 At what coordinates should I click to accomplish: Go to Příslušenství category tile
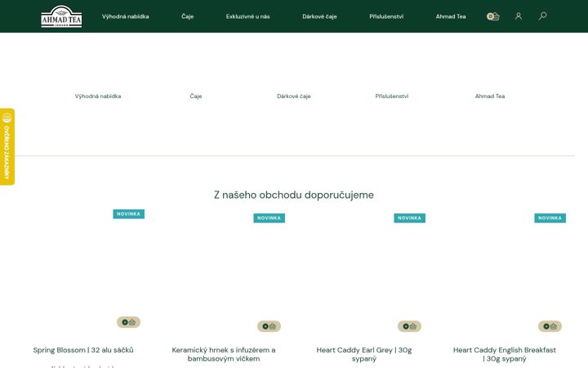pos(392,96)
